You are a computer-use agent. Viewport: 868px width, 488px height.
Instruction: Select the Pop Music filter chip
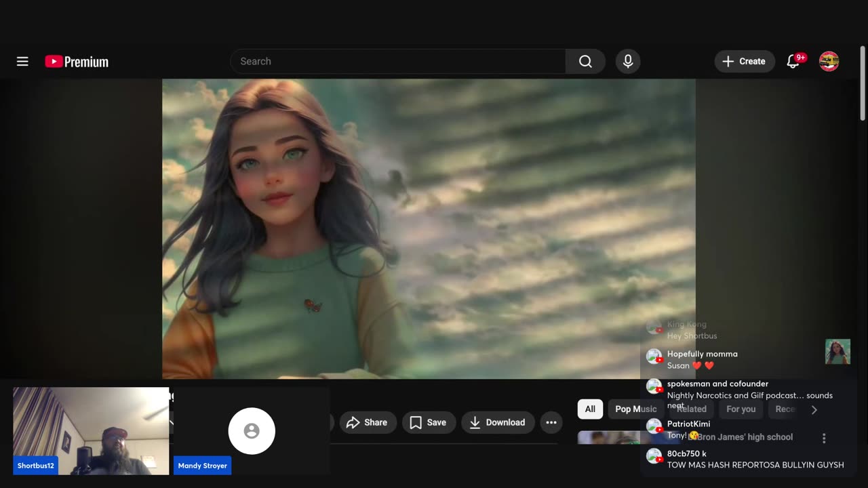pos(636,409)
